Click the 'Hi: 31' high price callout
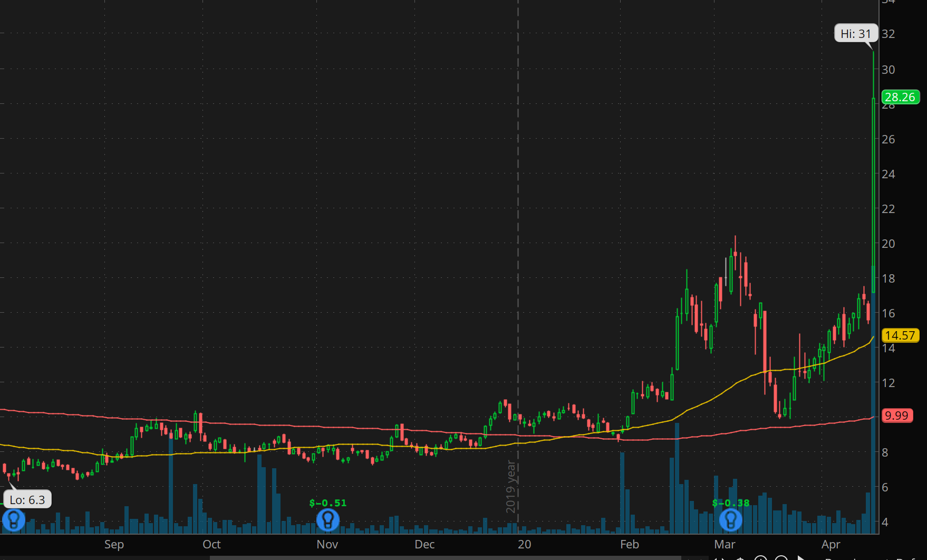927x560 pixels. click(x=855, y=33)
